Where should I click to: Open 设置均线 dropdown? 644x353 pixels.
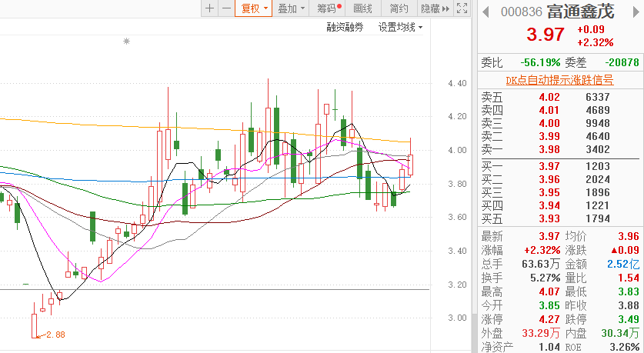(400, 28)
